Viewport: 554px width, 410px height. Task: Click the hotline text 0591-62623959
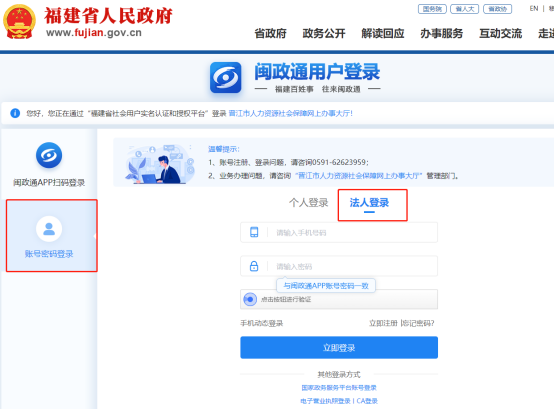point(340,162)
